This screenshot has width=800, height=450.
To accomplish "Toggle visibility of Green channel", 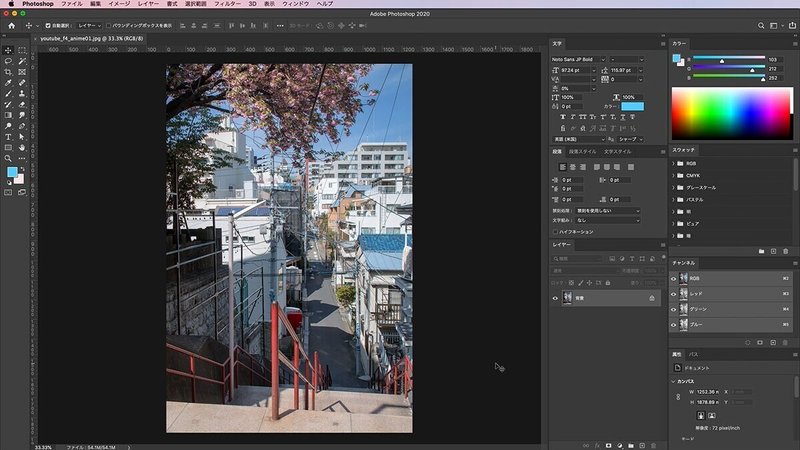I will click(x=673, y=309).
